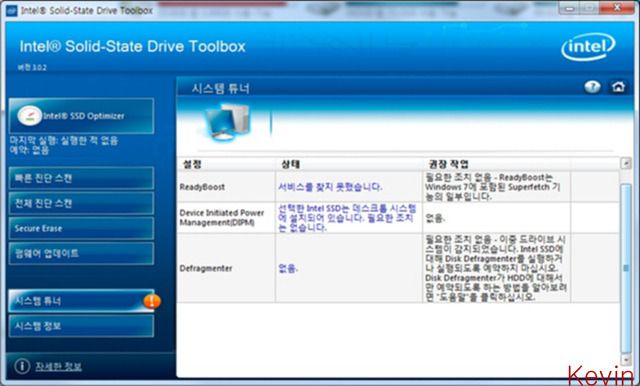
Task: Minimize the Toolbox window
Action: [x=570, y=8]
